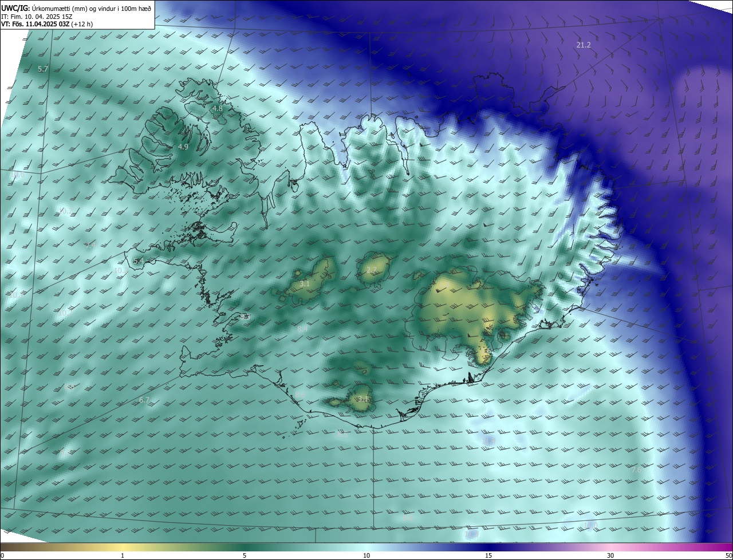Click the 1 tick on the color scale
Viewport: 733px width, 560px height.
coord(123,555)
